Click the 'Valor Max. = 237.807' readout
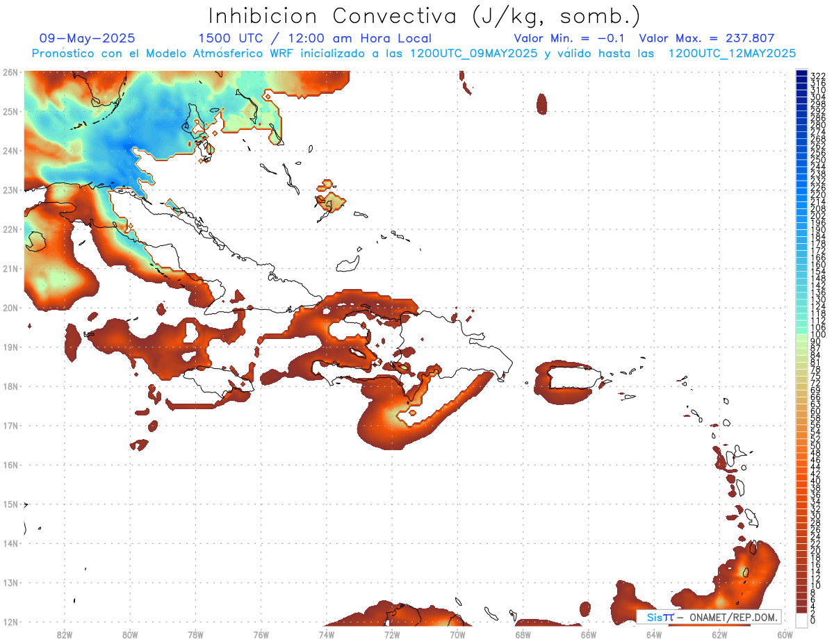Image resolution: width=834 pixels, height=644 pixels. click(x=707, y=38)
